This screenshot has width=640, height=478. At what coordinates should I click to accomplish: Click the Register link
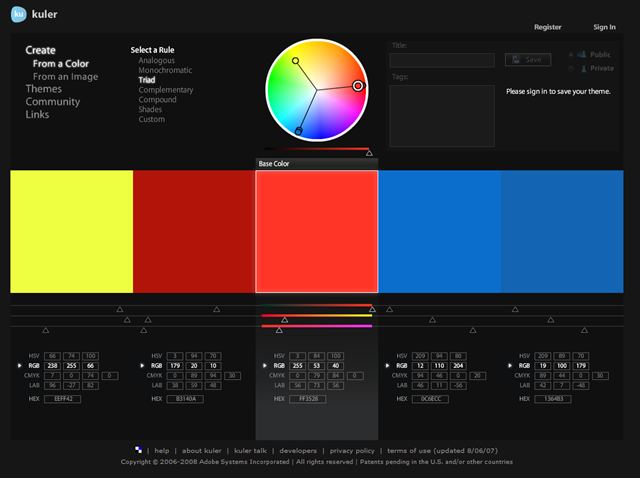(547, 27)
